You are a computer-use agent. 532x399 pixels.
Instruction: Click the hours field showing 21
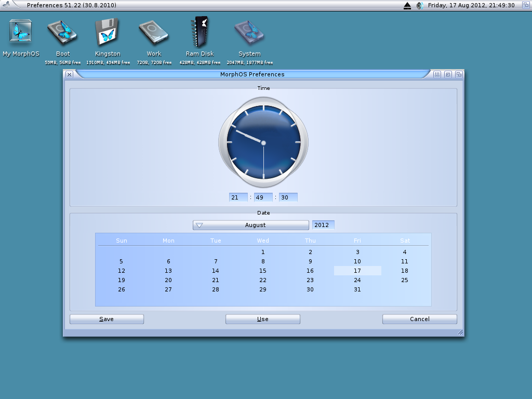[238, 197]
